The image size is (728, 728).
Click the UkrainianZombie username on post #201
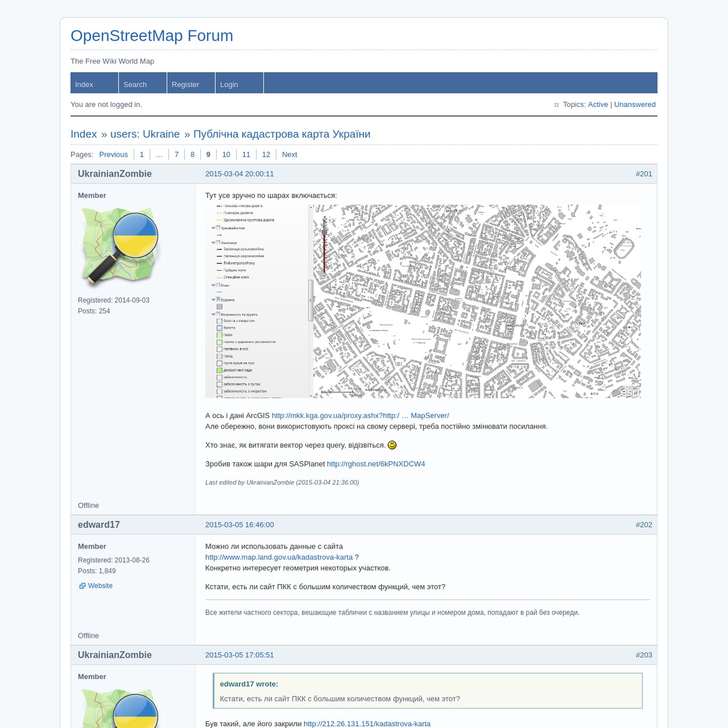point(115,174)
